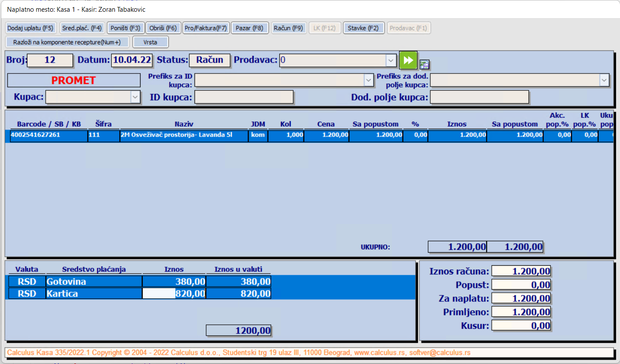Screen dimensions: 620x364
Task: Open Sred.plać. (F4) payment methods
Action: click(x=82, y=28)
